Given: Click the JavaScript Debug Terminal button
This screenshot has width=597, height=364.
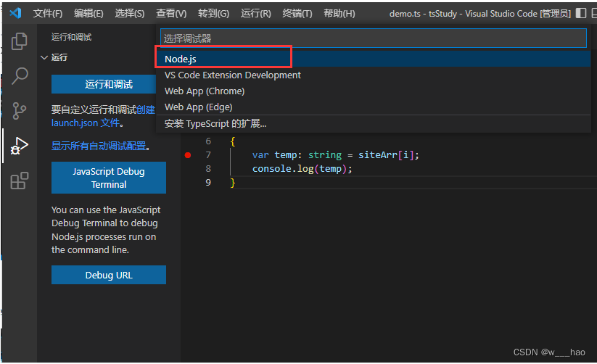Looking at the screenshot, I should click(x=109, y=178).
